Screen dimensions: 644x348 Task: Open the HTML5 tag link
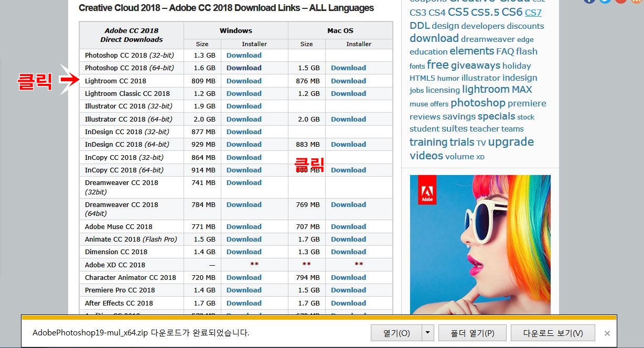422,78
